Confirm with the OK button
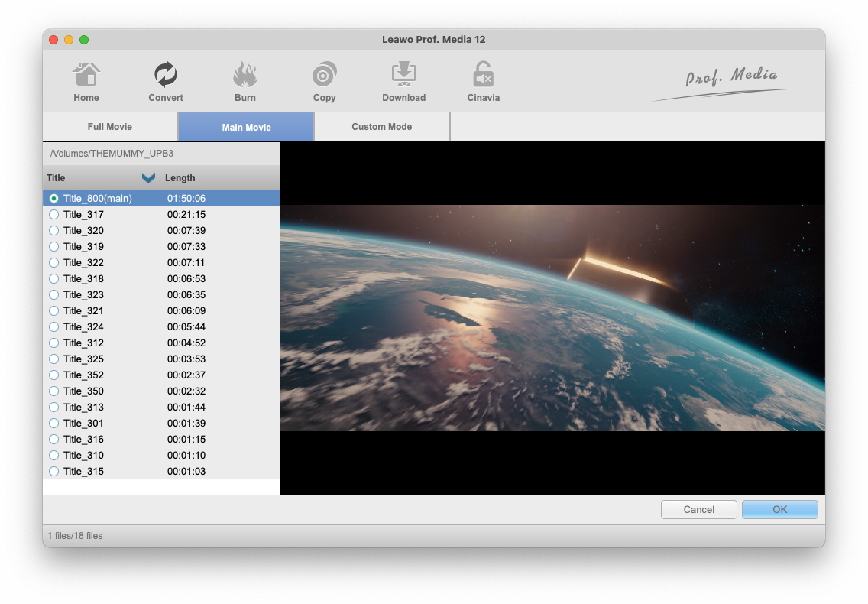Screen dimensions: 868x604 point(779,510)
